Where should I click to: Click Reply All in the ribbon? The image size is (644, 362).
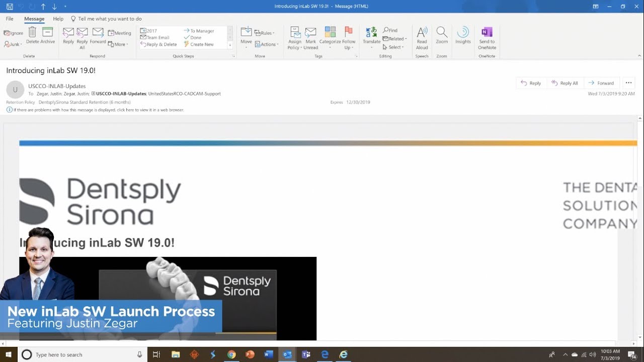(x=82, y=38)
